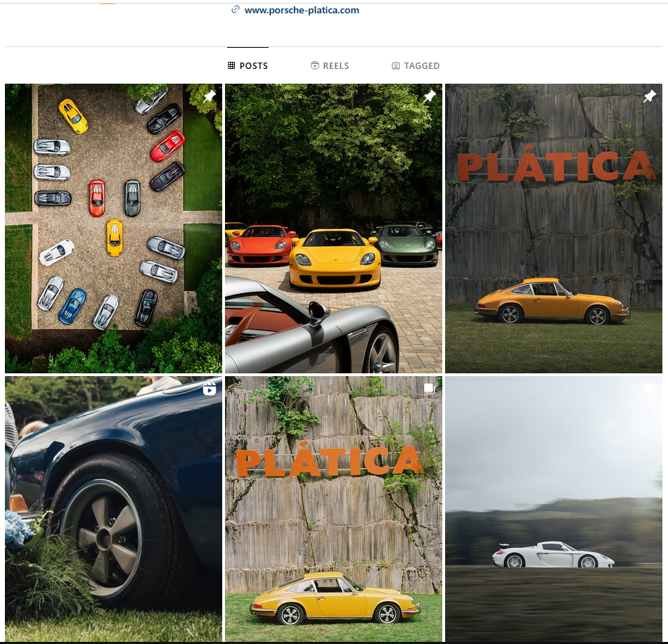The width and height of the screenshot is (668, 644).
Task: Click the carousel icon on yellow 911 post
Action: pos(430,388)
